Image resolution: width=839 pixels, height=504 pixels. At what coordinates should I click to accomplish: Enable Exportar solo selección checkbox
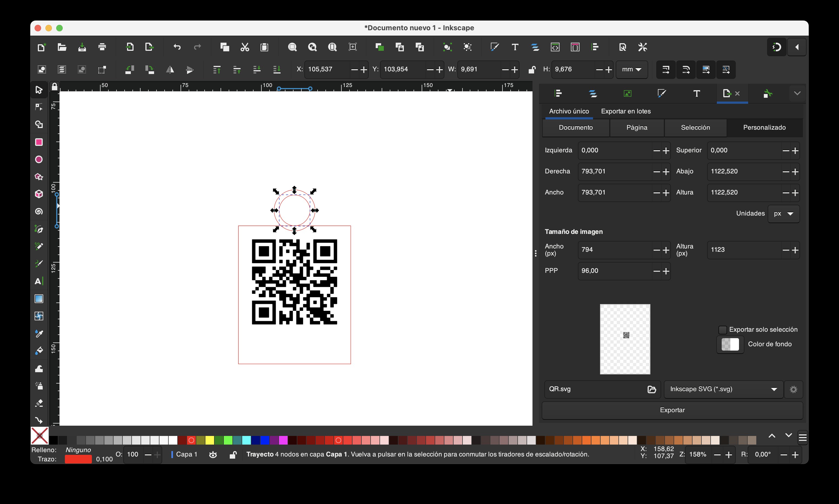coord(723,330)
